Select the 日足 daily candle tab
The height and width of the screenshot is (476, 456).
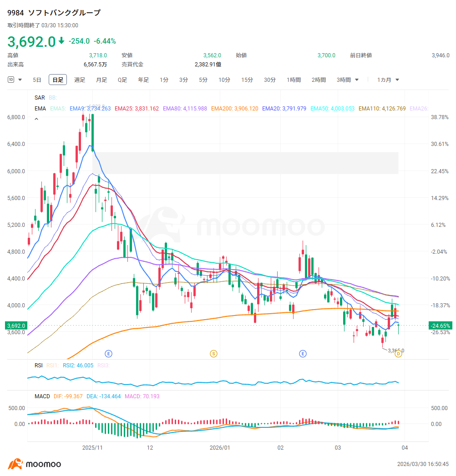(58, 80)
